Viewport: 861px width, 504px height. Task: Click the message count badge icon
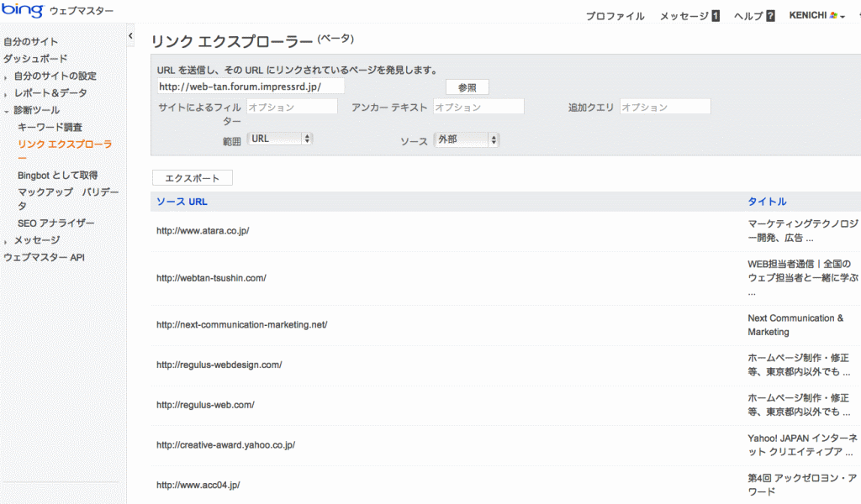[x=716, y=16]
